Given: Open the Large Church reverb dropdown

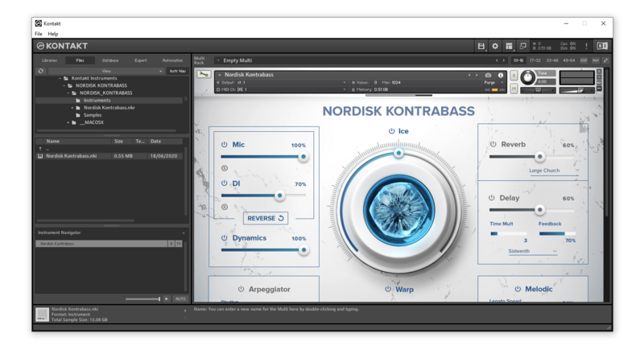Looking at the screenshot, I should click(x=555, y=171).
